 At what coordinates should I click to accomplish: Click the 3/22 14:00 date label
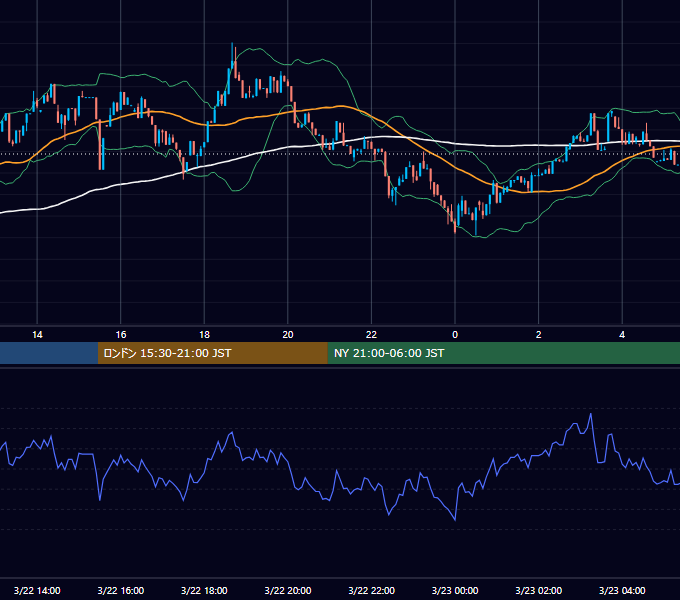pos(37,590)
